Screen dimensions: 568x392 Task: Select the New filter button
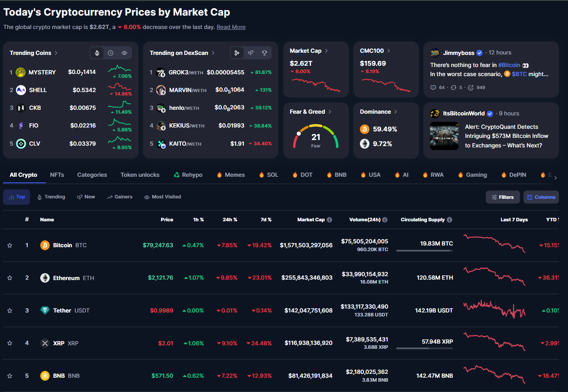pyautogui.click(x=86, y=197)
